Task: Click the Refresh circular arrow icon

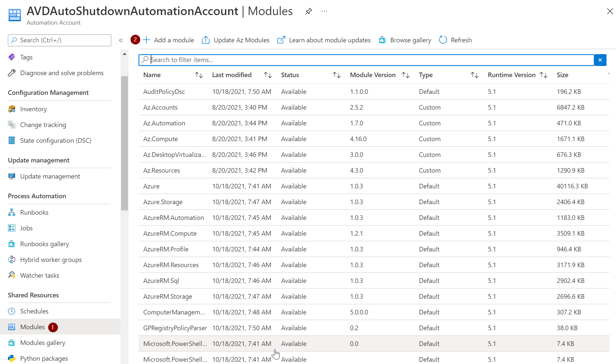Action: (x=443, y=40)
